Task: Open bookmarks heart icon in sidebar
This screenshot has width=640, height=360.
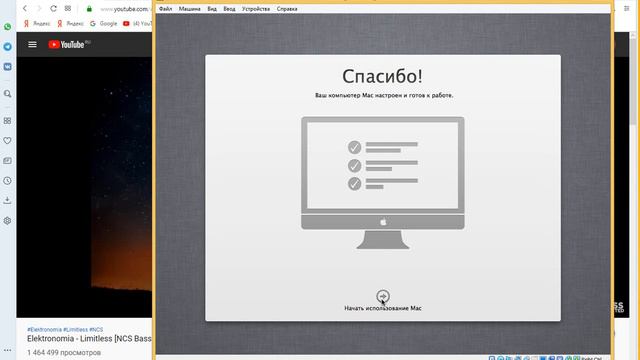Action: tap(7, 140)
